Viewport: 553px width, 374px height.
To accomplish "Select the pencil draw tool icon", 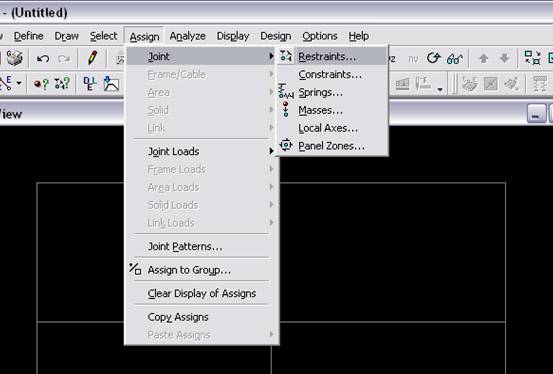I will (92, 58).
